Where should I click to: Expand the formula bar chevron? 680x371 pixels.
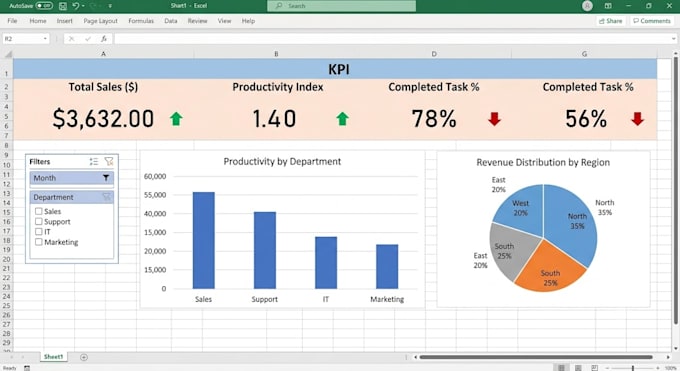pyautogui.click(x=673, y=39)
